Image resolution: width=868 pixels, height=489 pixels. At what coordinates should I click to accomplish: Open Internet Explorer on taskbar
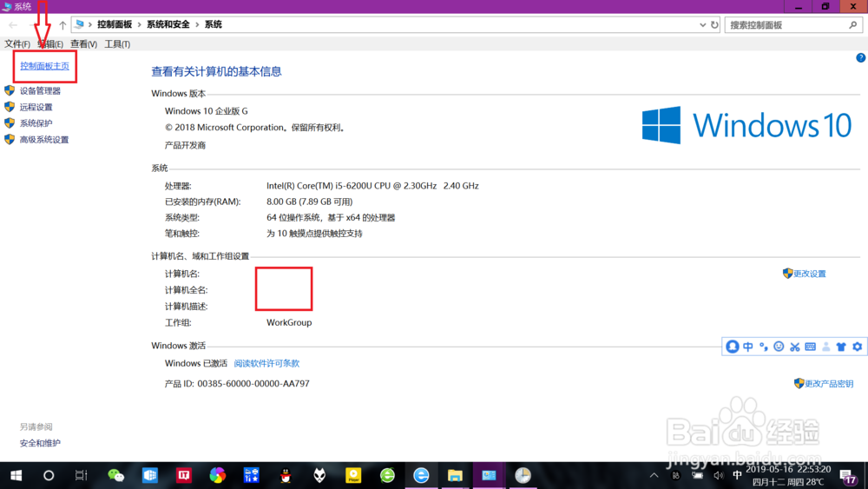coord(421,475)
